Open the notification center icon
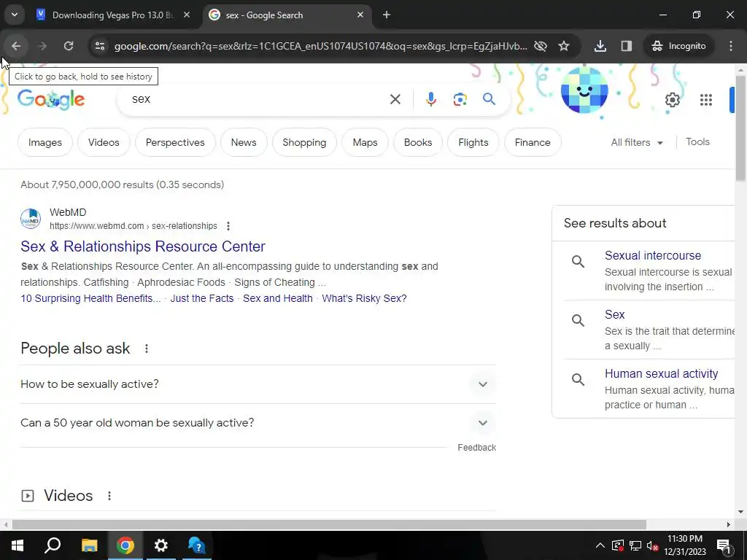747x560 pixels. (724, 545)
